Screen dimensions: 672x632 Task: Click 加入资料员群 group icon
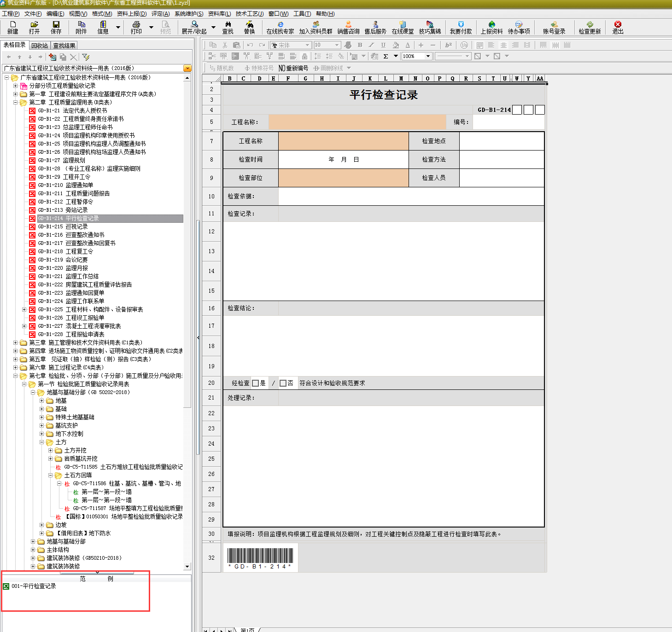[x=316, y=27]
